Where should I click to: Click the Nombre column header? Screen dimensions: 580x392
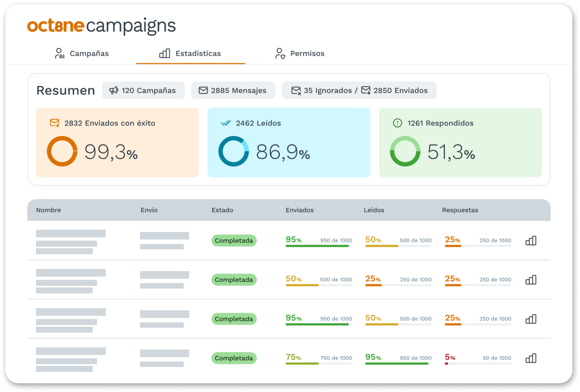[x=49, y=210]
